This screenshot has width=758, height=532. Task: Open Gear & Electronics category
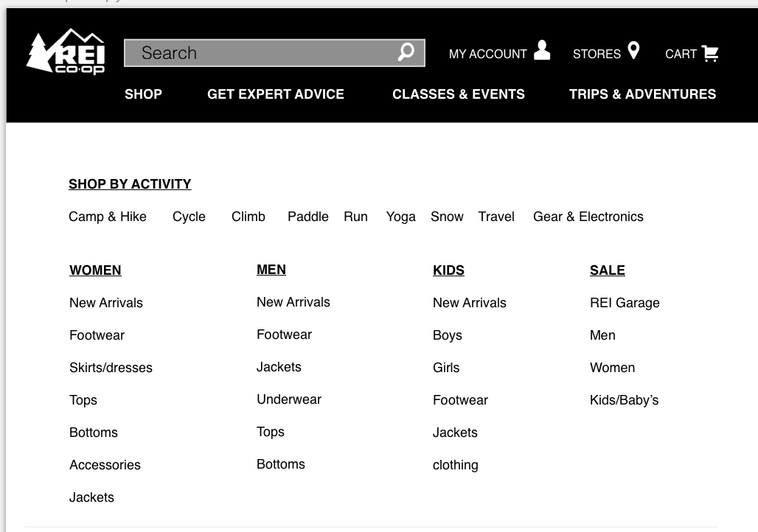tap(588, 217)
